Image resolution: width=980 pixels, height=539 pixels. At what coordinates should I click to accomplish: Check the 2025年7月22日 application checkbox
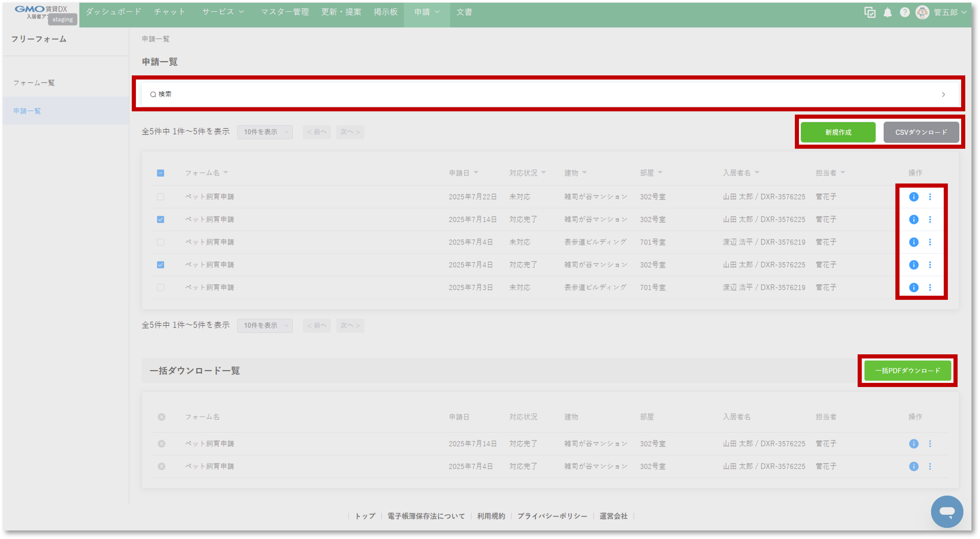pos(161,197)
